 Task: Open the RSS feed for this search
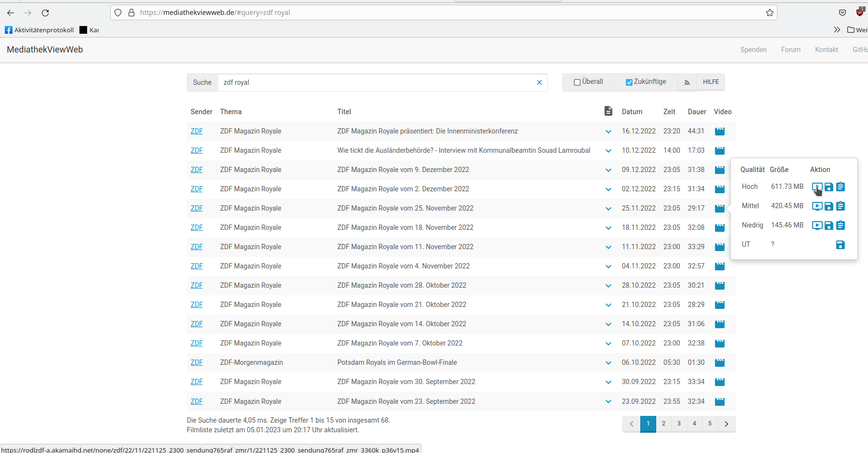click(687, 82)
